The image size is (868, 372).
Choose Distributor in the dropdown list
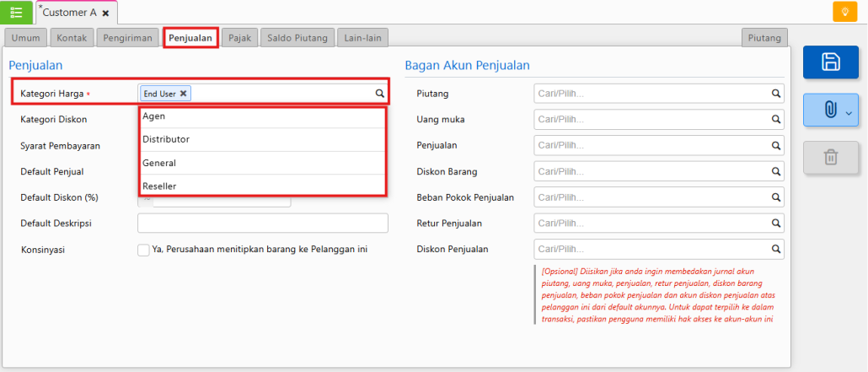(x=262, y=140)
